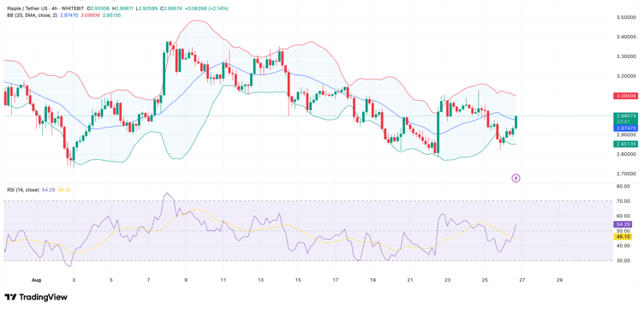644x309 pixels.
Task: Click the 17 date label on time axis
Action: 335,280
